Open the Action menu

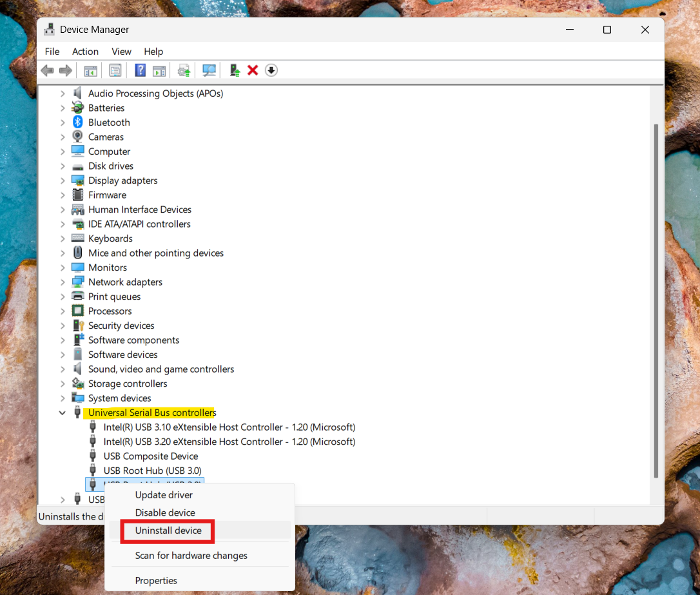point(85,52)
